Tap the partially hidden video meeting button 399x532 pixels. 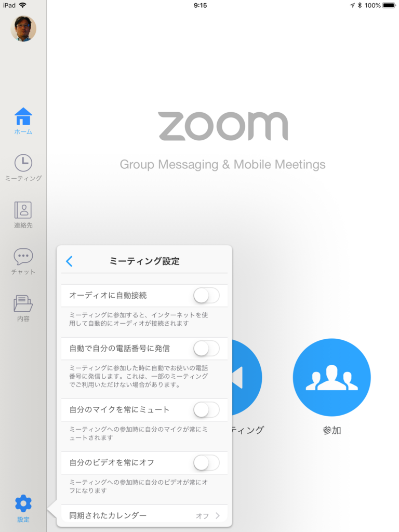click(247, 377)
